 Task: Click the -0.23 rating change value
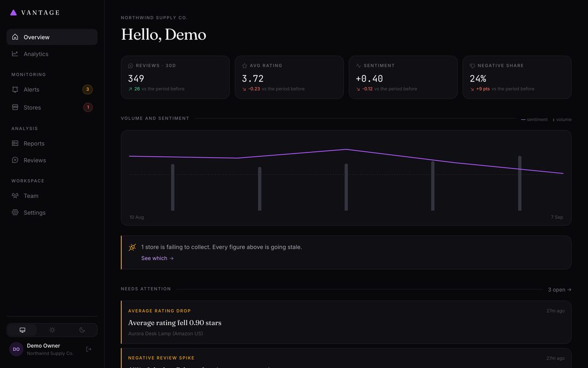254,89
